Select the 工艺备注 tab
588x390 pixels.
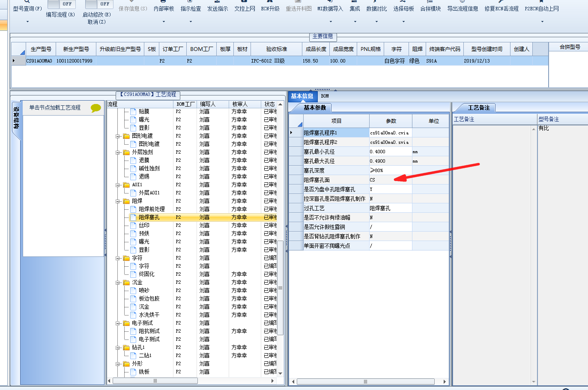(479, 107)
